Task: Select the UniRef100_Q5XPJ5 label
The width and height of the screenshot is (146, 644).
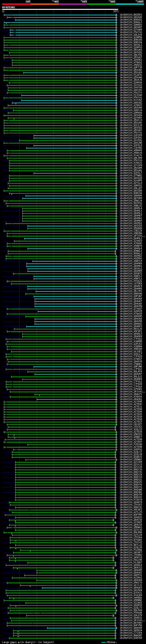Action: coord(131,80)
